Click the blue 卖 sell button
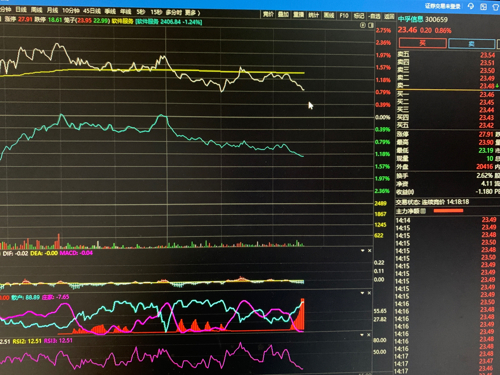This screenshot has width=500, height=375. [x=472, y=44]
